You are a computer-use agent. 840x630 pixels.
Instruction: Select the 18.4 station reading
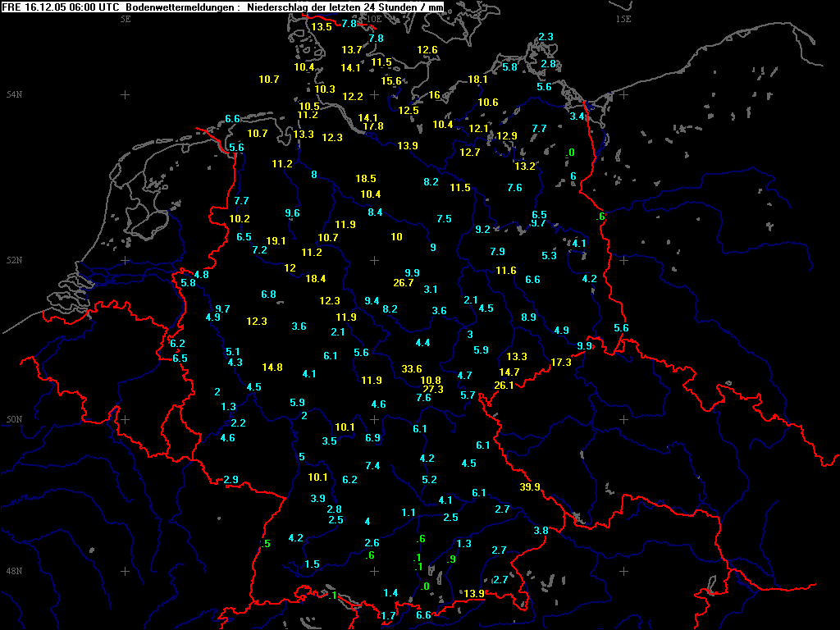pos(316,278)
